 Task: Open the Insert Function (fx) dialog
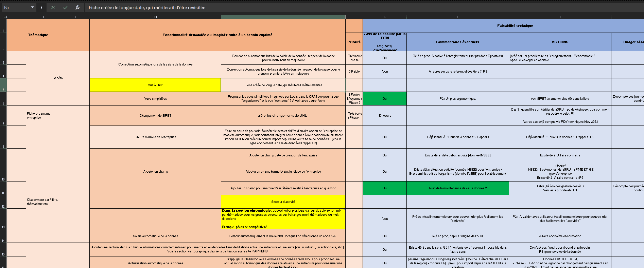point(77,7)
